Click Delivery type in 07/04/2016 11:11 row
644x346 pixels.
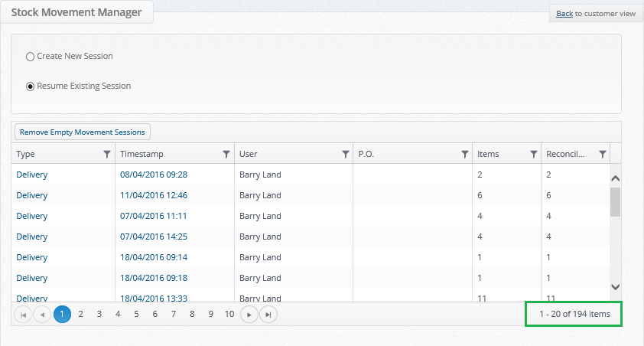click(x=31, y=216)
